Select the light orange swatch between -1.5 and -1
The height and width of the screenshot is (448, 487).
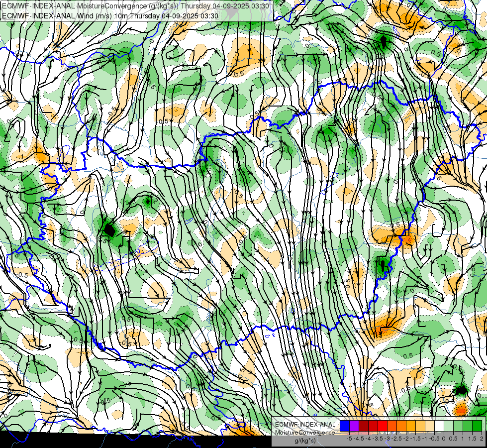click(420, 426)
